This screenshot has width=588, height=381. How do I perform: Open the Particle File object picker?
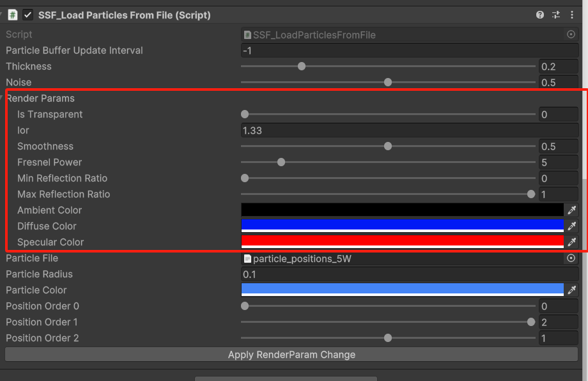point(571,258)
